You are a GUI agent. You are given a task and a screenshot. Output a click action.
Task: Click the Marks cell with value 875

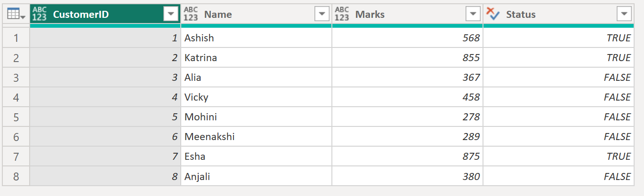(x=407, y=157)
